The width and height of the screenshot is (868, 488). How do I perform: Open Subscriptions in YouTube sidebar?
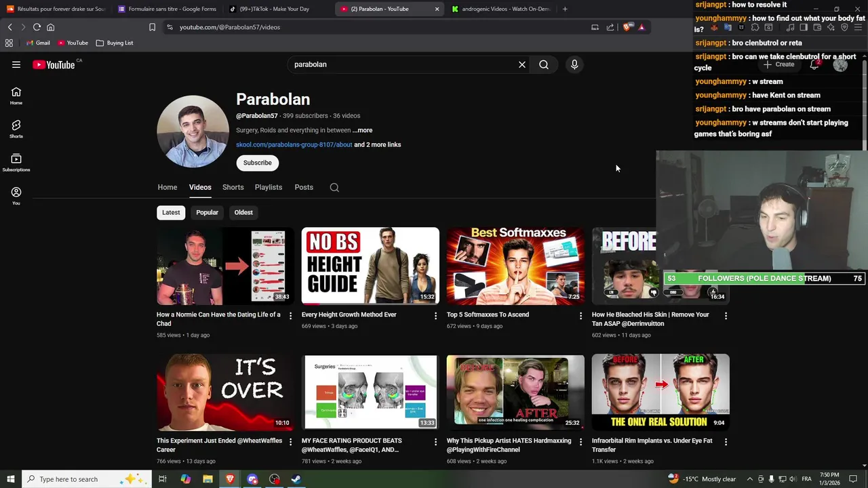point(16,163)
